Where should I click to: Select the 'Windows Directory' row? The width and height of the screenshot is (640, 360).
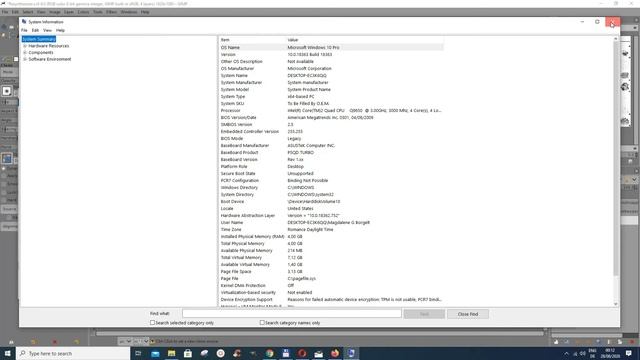(x=331, y=187)
